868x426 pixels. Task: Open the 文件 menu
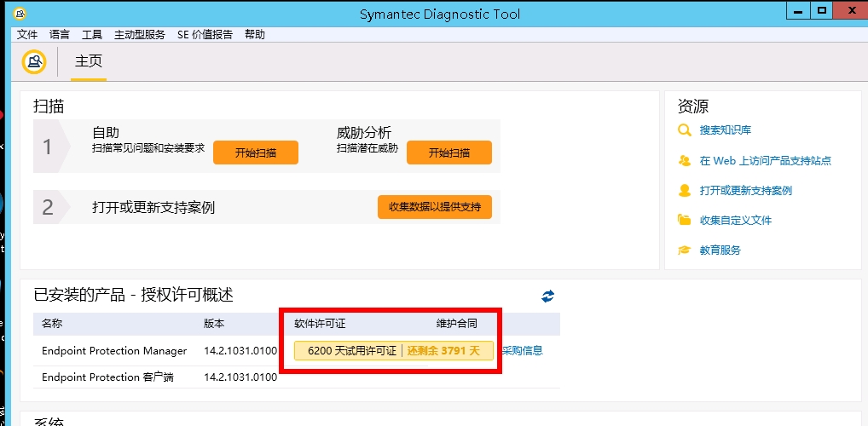(26, 34)
